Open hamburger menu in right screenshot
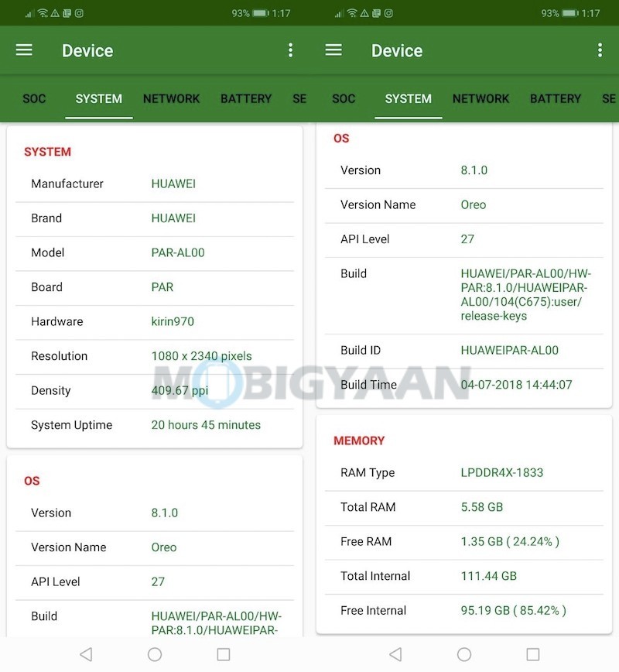619x672 pixels. pos(333,50)
